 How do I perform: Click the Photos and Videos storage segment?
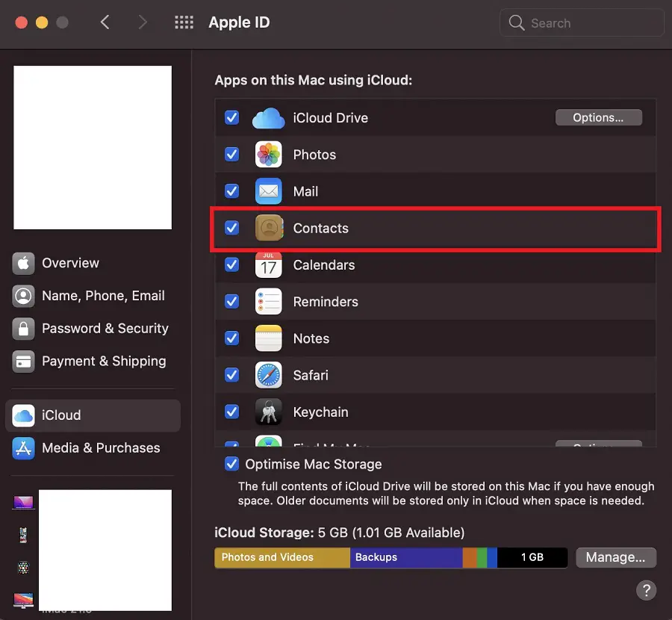282,557
